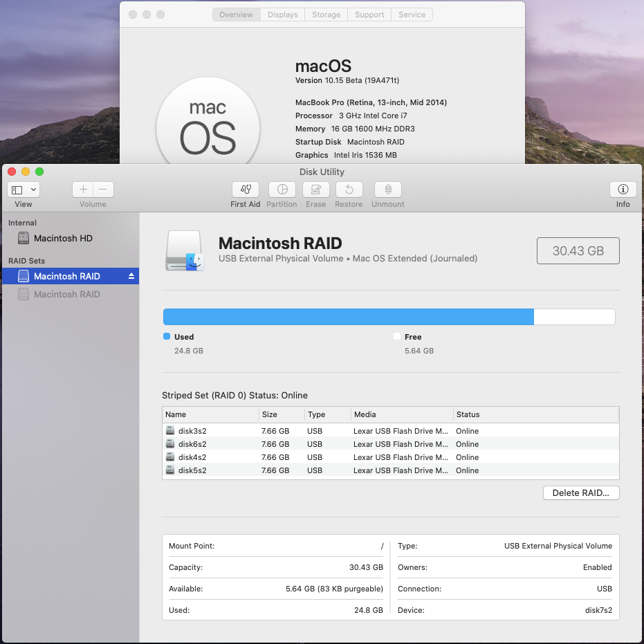Click the USB type cell for disk5s2
644x644 pixels.
pos(315,470)
